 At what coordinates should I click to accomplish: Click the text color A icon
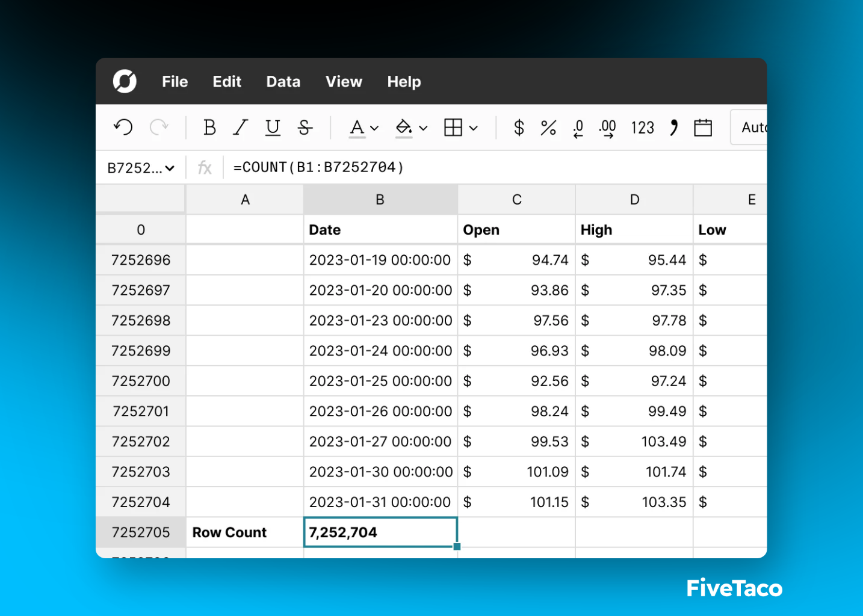click(357, 128)
